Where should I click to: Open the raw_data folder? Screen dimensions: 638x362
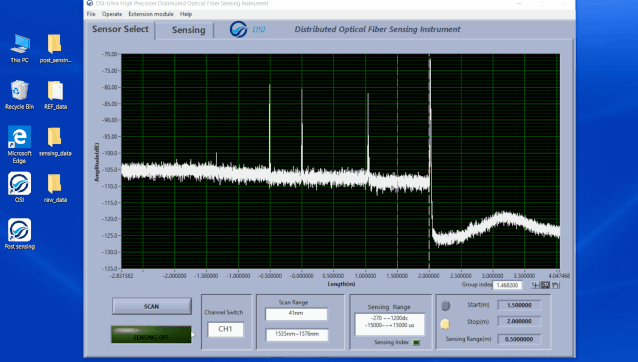[x=55, y=188]
